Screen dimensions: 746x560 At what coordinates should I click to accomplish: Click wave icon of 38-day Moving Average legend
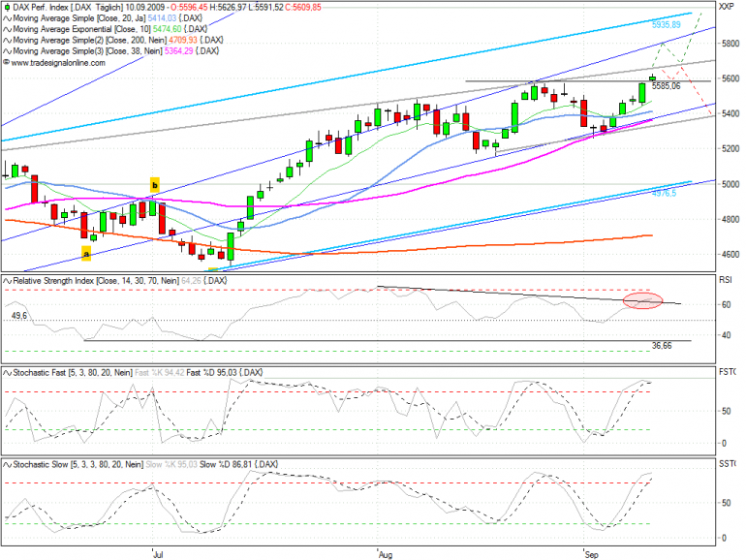[x=7, y=51]
